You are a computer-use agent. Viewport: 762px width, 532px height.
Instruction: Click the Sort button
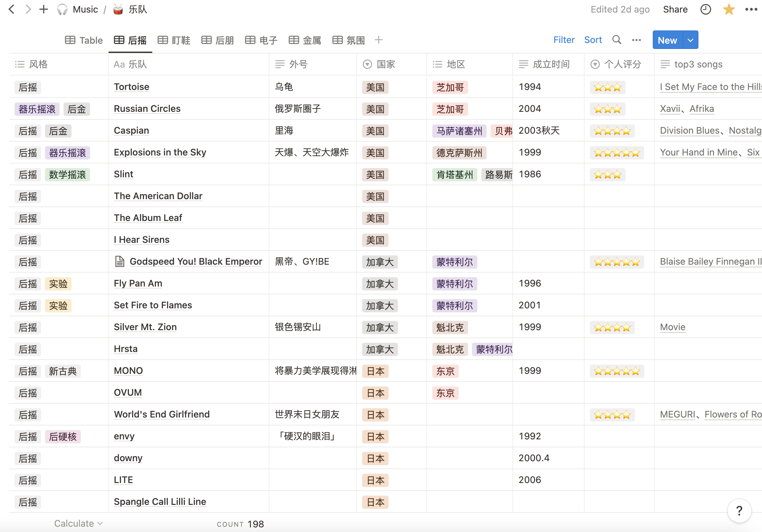(x=593, y=40)
